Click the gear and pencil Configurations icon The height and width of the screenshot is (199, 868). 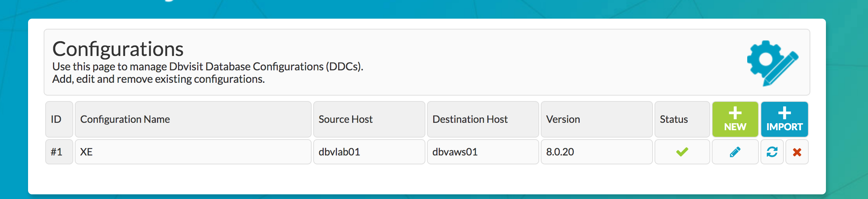coord(772,63)
